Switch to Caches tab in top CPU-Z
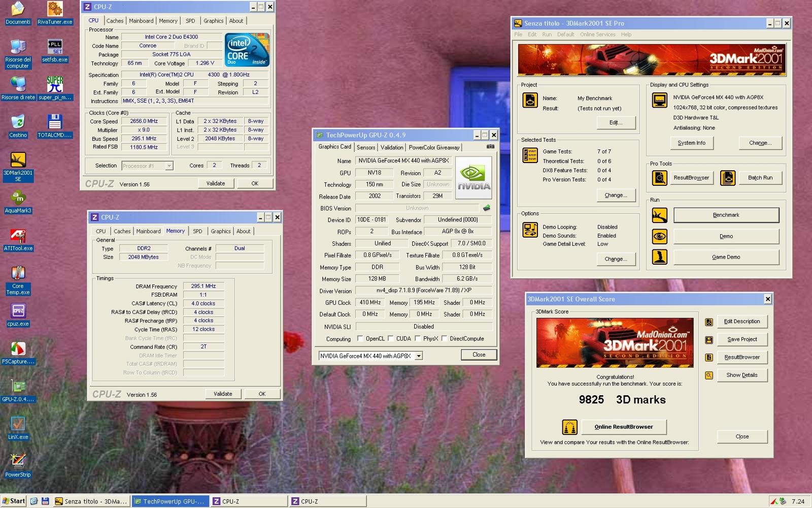The height and width of the screenshot is (508, 812). [x=115, y=21]
